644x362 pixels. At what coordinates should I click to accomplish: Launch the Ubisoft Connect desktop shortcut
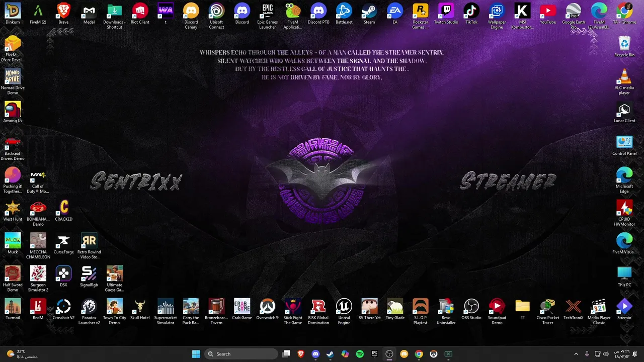click(216, 16)
